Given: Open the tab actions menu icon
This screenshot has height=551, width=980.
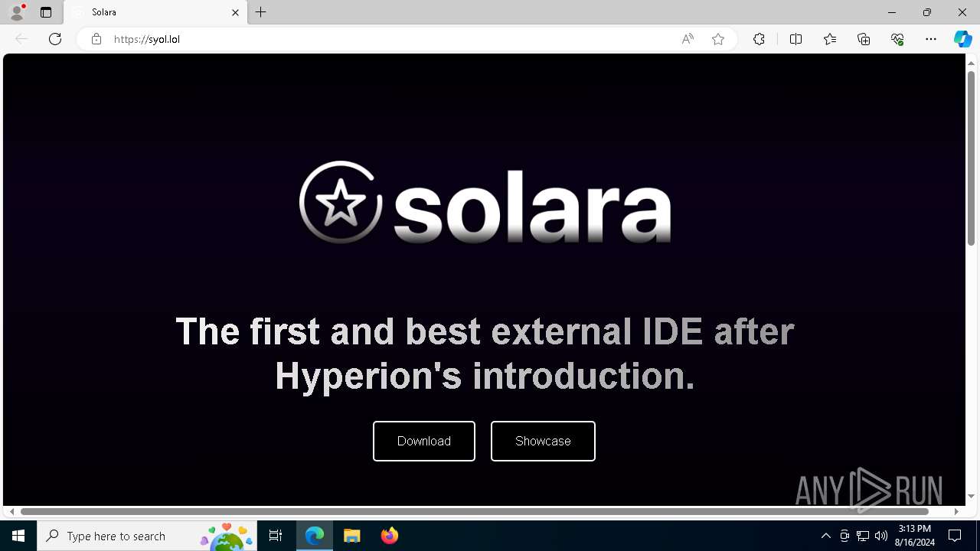Looking at the screenshot, I should click(46, 12).
